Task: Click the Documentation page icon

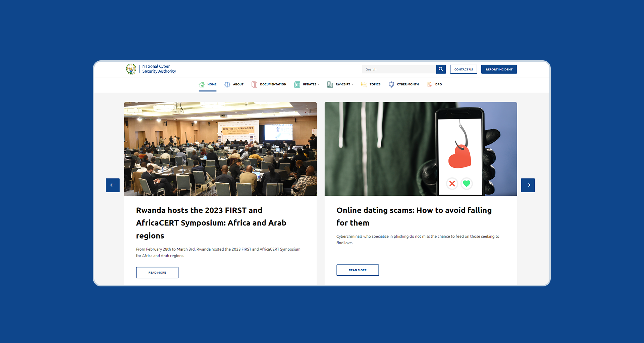Action: (x=254, y=84)
